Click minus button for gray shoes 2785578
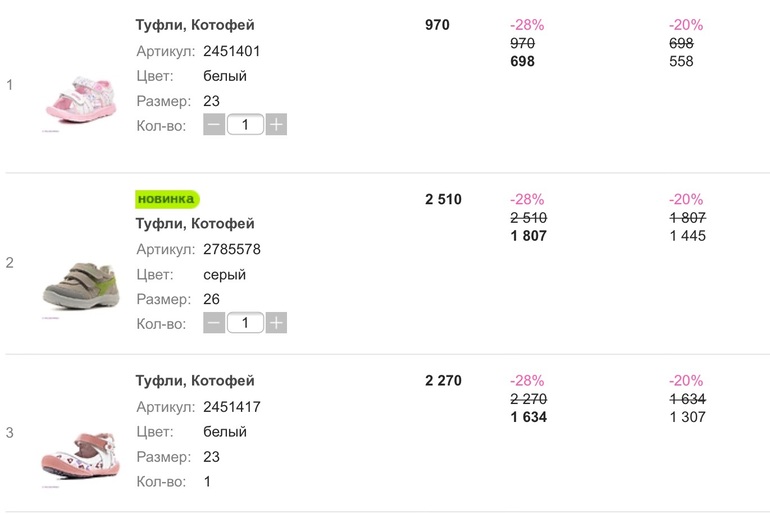Viewport: 770px width, 514px height. (214, 323)
